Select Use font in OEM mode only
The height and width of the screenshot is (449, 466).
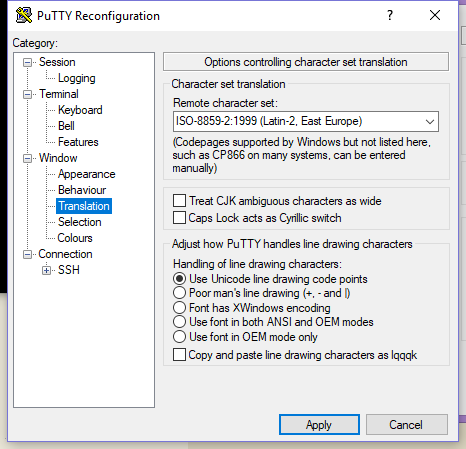179,337
